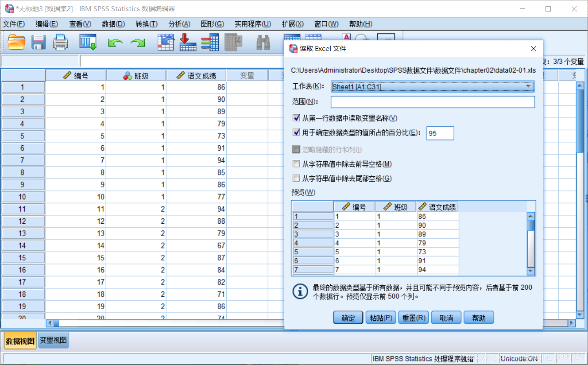Open the 分析(A) menu
Image resolution: width=588 pixels, height=365 pixels.
pos(179,24)
